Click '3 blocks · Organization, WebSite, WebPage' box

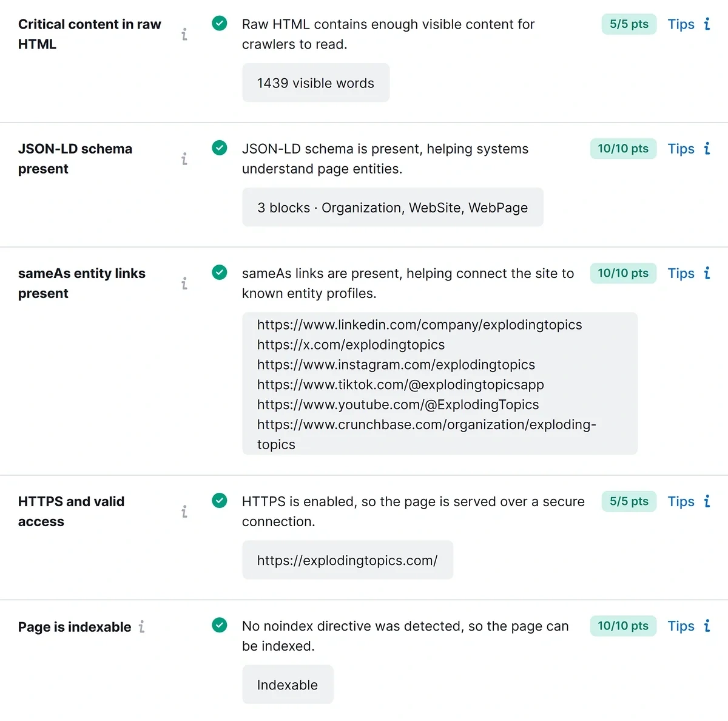tap(393, 207)
